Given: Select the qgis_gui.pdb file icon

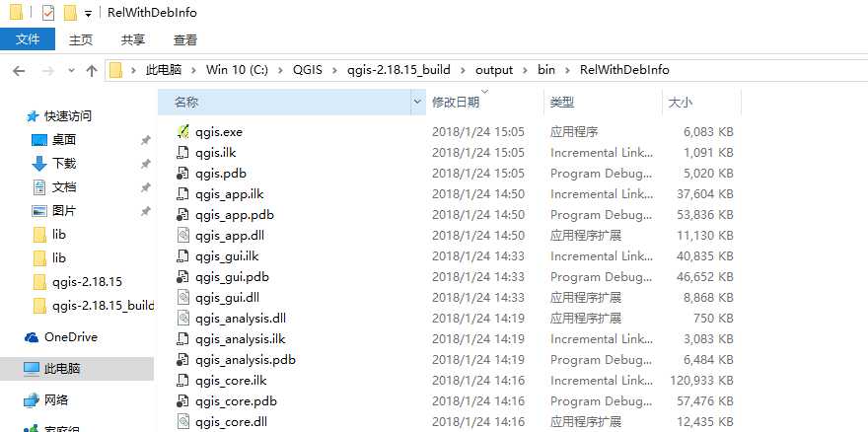Looking at the screenshot, I should tap(182, 276).
